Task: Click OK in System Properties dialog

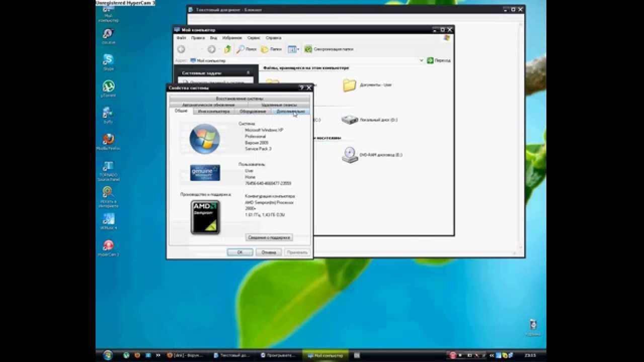Action: (240, 252)
